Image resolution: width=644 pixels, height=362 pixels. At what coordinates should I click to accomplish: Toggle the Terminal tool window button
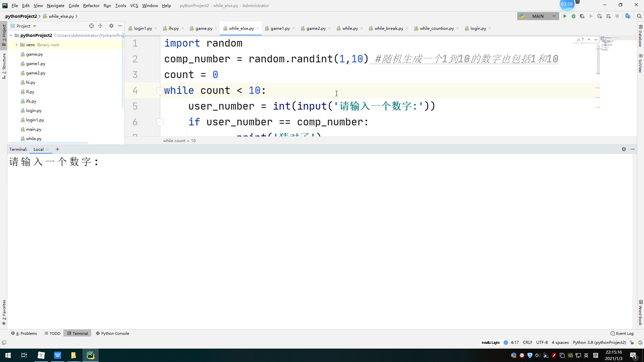[77, 334]
